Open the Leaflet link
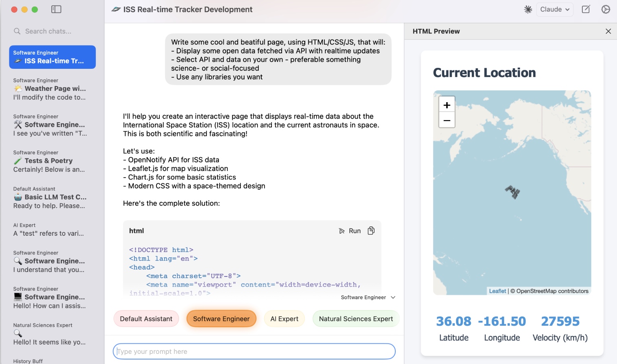The image size is (617, 364). 498,291
